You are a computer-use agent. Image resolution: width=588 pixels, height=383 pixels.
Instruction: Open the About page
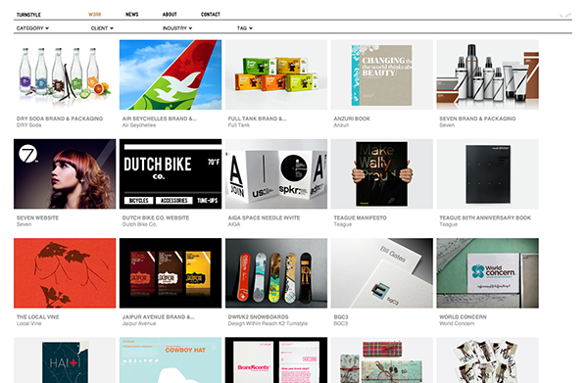(x=170, y=15)
